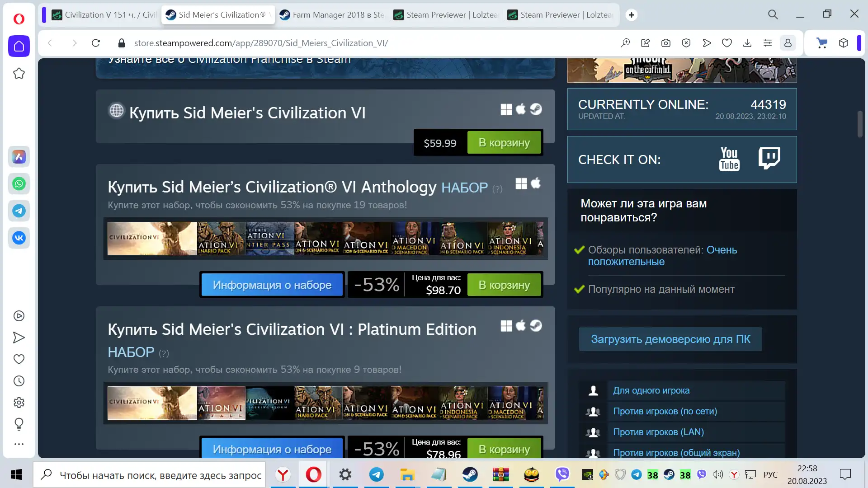Open the speaker volume tray icon
This screenshot has height=488, width=868.
pos(717,474)
